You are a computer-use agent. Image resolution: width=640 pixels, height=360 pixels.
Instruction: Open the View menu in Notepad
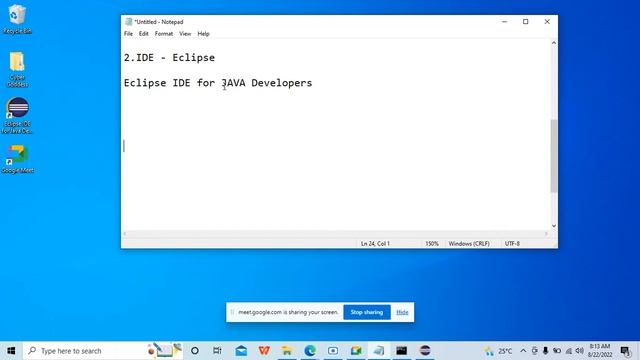coord(185,34)
